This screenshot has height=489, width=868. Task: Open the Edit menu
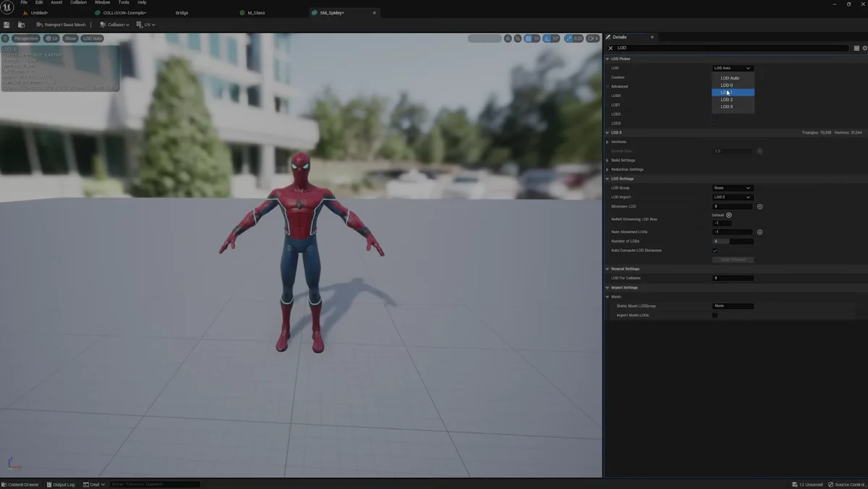click(39, 2)
